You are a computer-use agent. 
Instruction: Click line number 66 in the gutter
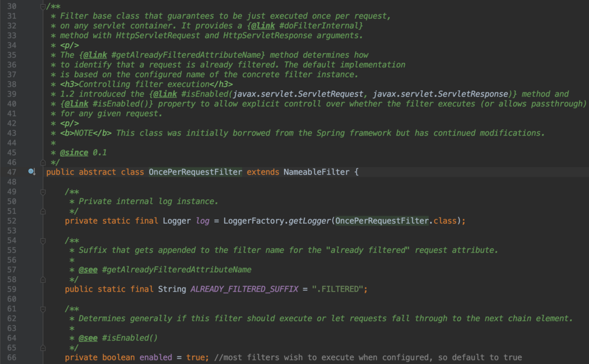(12, 358)
